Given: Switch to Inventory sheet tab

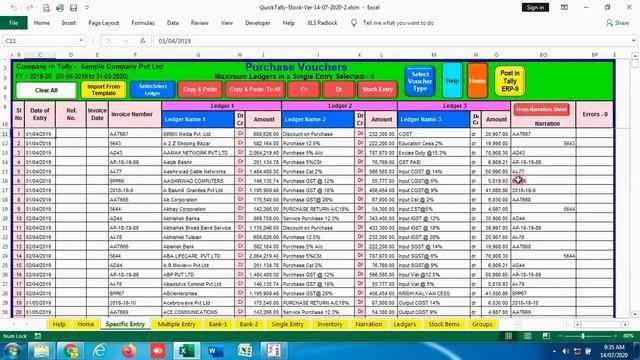Looking at the screenshot, I should click(329, 324).
